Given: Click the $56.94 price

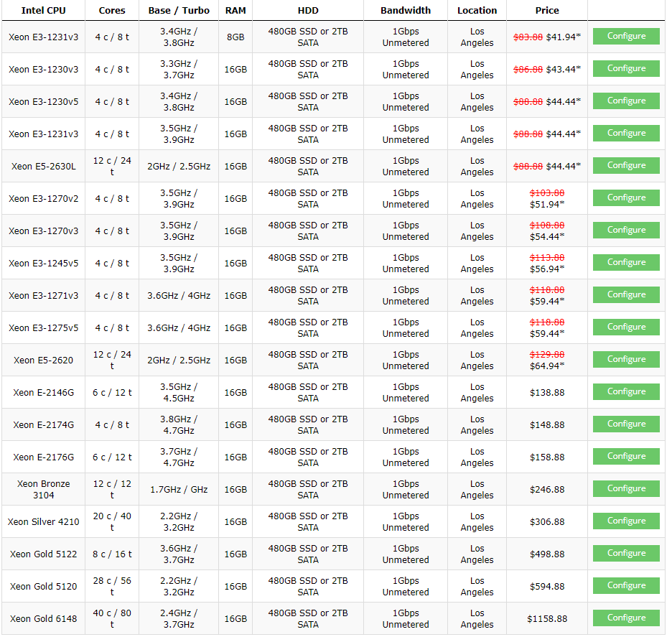Looking at the screenshot, I should [547, 269].
